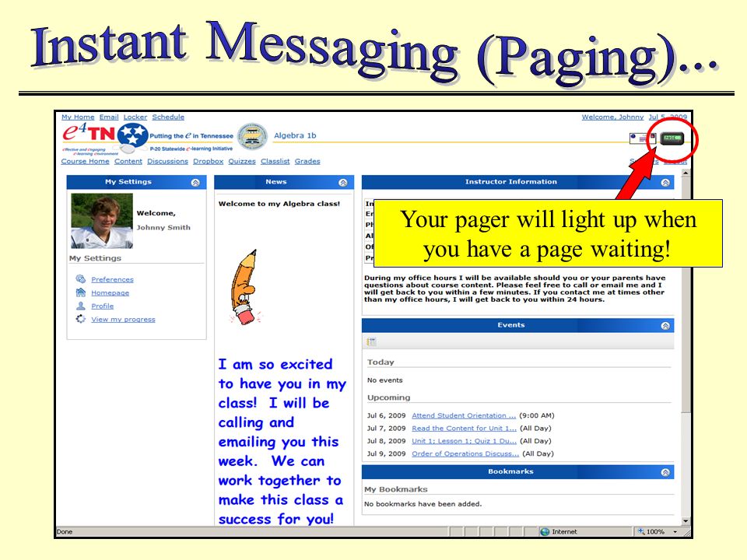
Task: Open the Profile link
Action: pyautogui.click(x=103, y=306)
